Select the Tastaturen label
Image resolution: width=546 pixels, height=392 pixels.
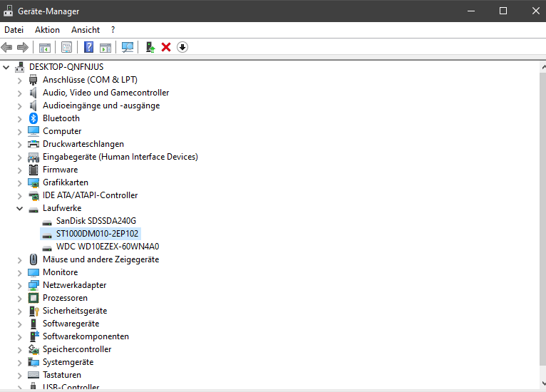(62, 375)
